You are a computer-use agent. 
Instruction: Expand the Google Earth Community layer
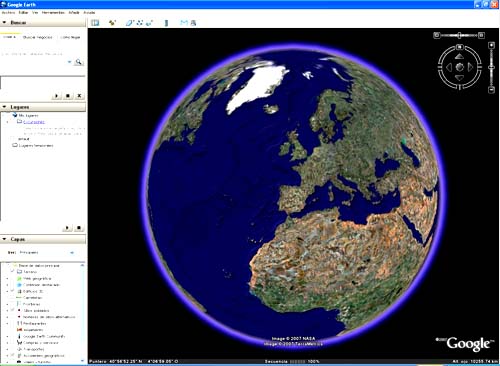(x=7, y=336)
